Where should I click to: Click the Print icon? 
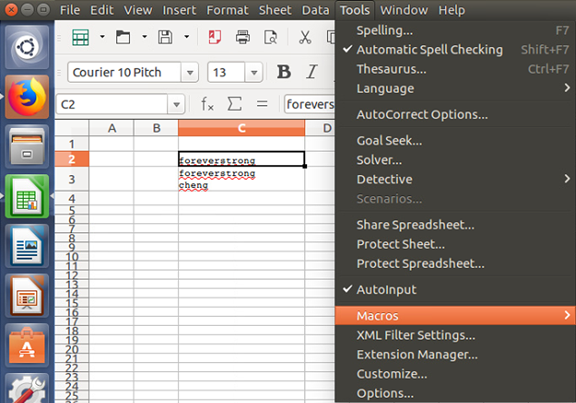click(243, 37)
